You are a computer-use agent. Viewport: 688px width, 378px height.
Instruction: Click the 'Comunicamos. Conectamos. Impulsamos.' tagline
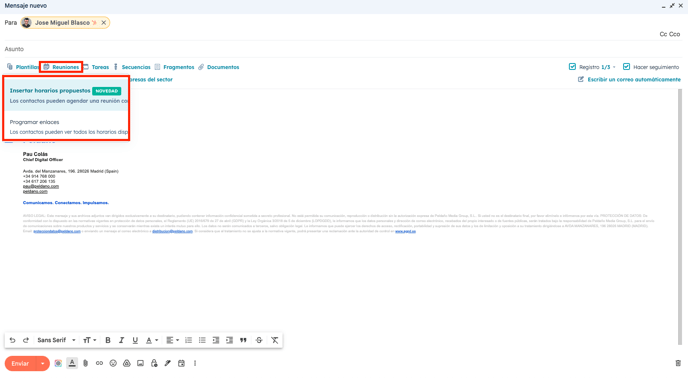(66, 203)
